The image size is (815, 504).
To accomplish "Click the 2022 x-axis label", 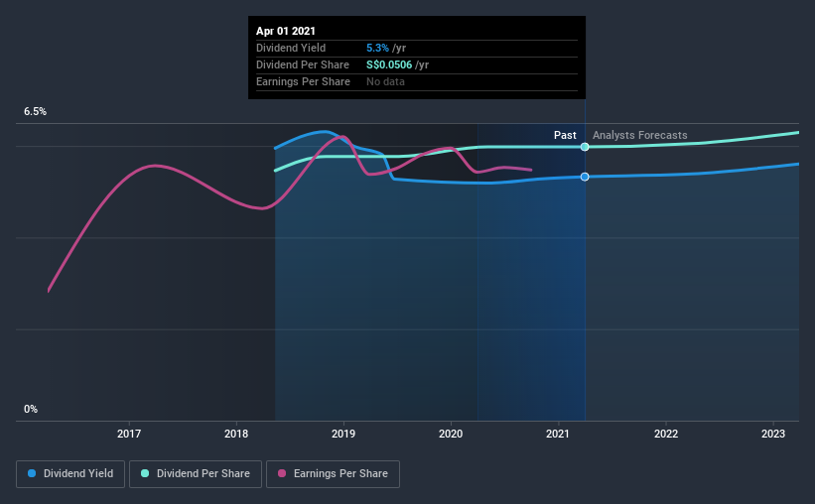I will [x=666, y=434].
